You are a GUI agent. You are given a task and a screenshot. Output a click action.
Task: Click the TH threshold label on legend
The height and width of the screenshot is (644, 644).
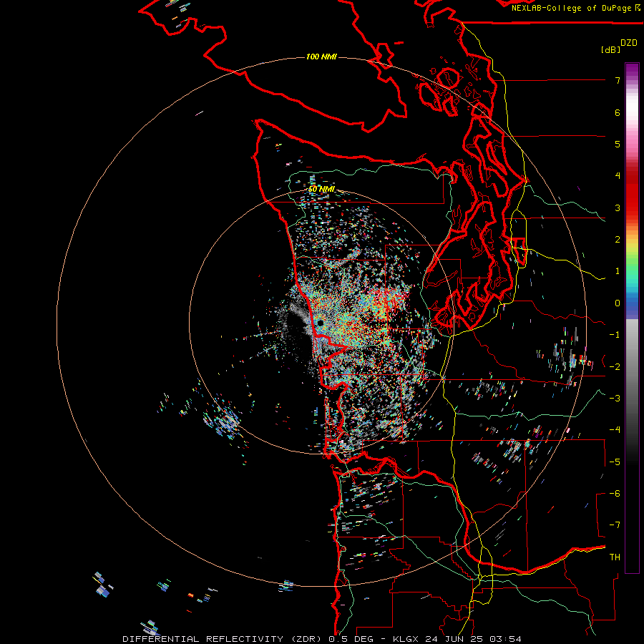tap(615, 557)
